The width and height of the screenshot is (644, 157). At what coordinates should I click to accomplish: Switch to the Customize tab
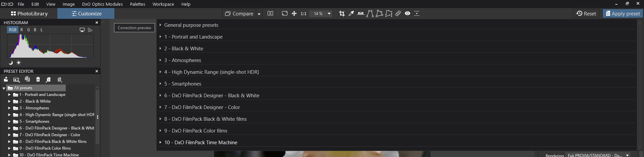pyautogui.click(x=86, y=13)
